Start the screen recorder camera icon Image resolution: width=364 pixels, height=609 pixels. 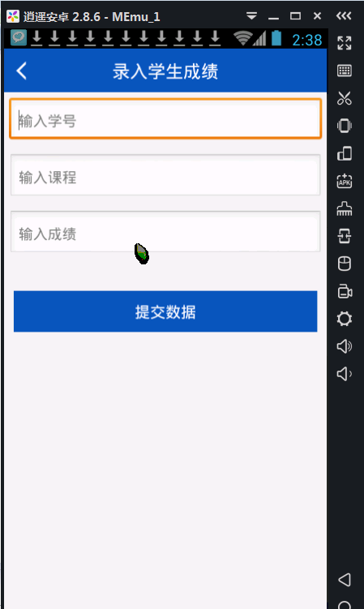coord(345,291)
